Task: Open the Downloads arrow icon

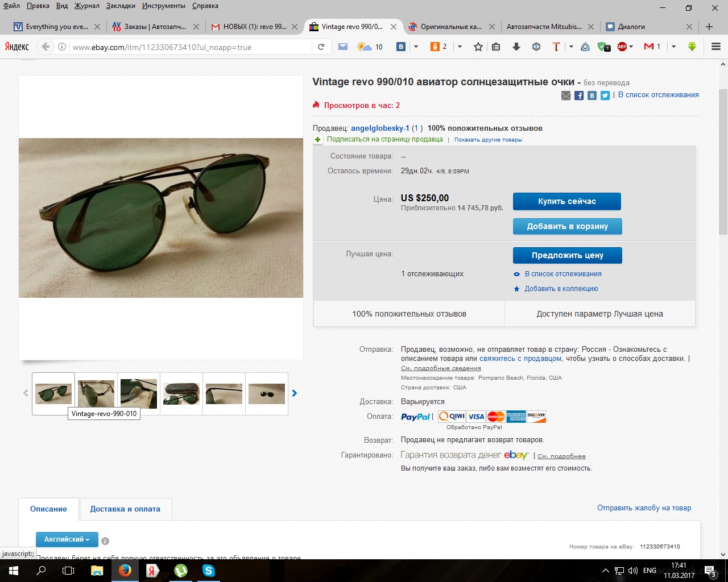Action: [x=516, y=47]
